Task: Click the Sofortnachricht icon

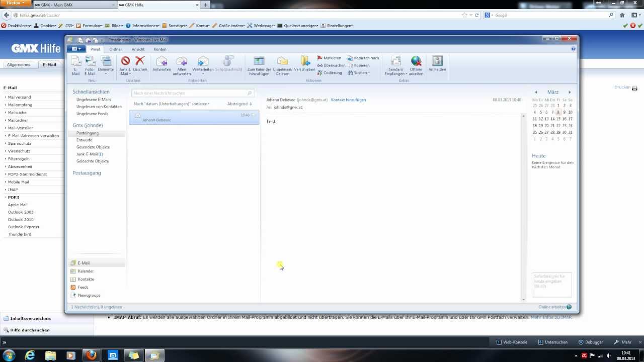Action: [x=228, y=64]
